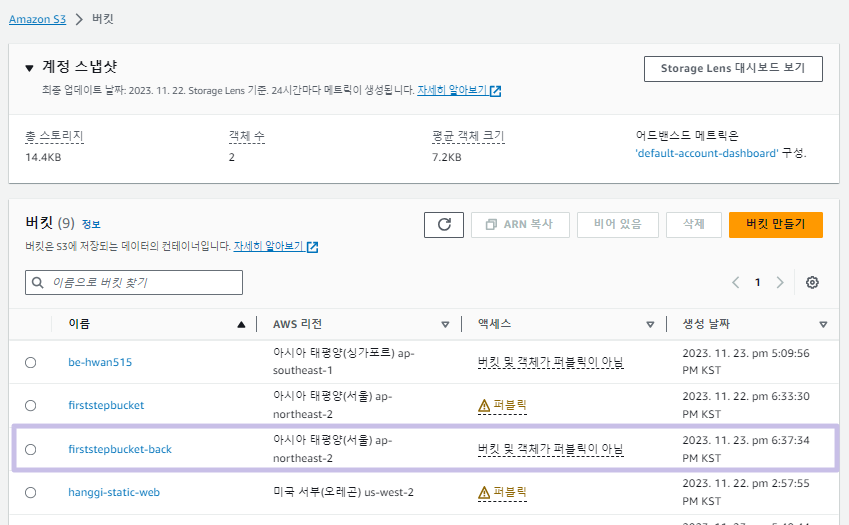Click the 정보 link next to 버킷
Screen dimensions: 849x525
(91, 224)
